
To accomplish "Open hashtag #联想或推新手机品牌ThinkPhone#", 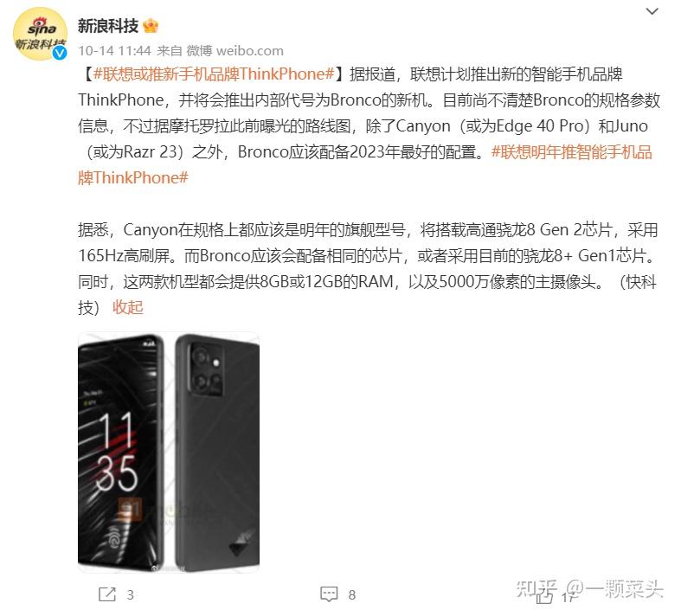I will coord(213,74).
